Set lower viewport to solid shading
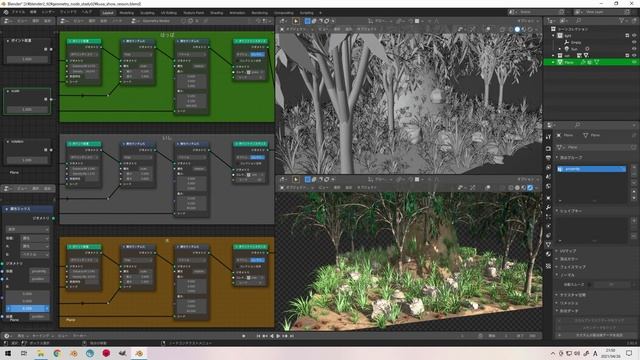The height and width of the screenshot is (360, 640). (517, 188)
